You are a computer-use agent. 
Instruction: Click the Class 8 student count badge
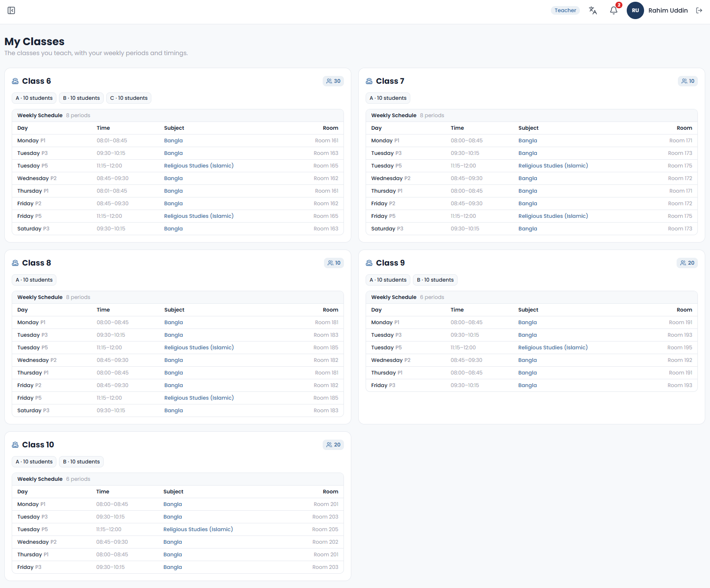(x=334, y=263)
